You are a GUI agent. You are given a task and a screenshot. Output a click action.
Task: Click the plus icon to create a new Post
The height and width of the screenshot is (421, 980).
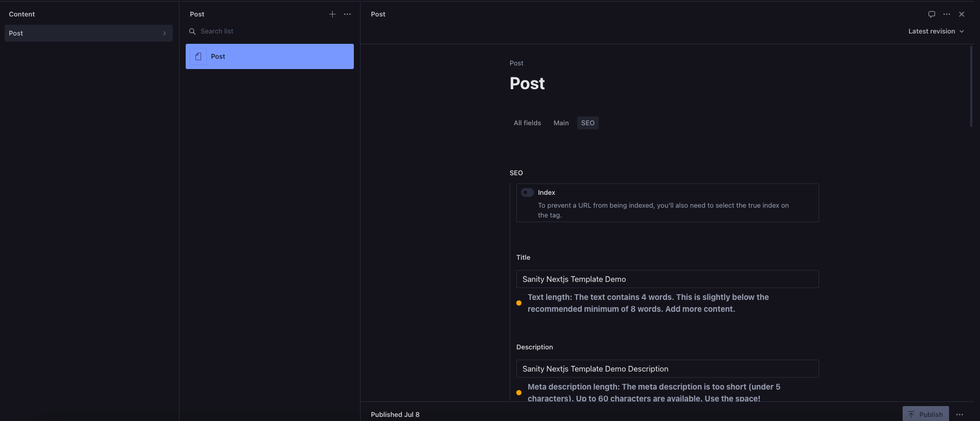pos(332,14)
